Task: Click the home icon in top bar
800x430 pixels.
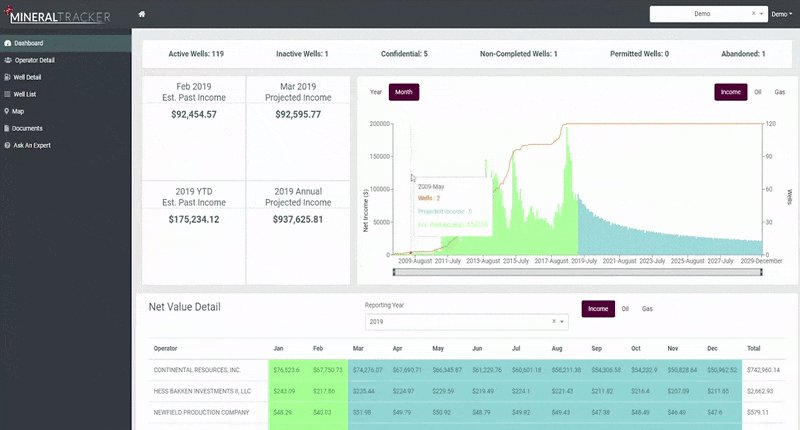Action: tap(142, 14)
